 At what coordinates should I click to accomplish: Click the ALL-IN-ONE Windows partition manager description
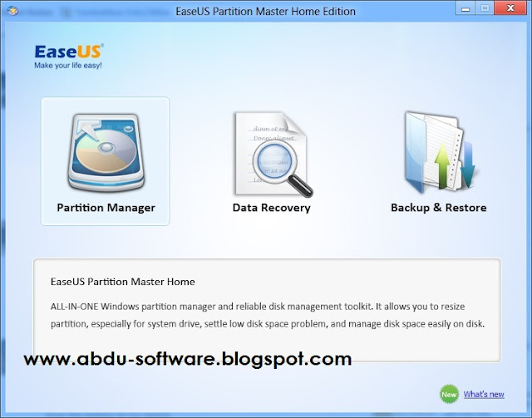click(268, 315)
